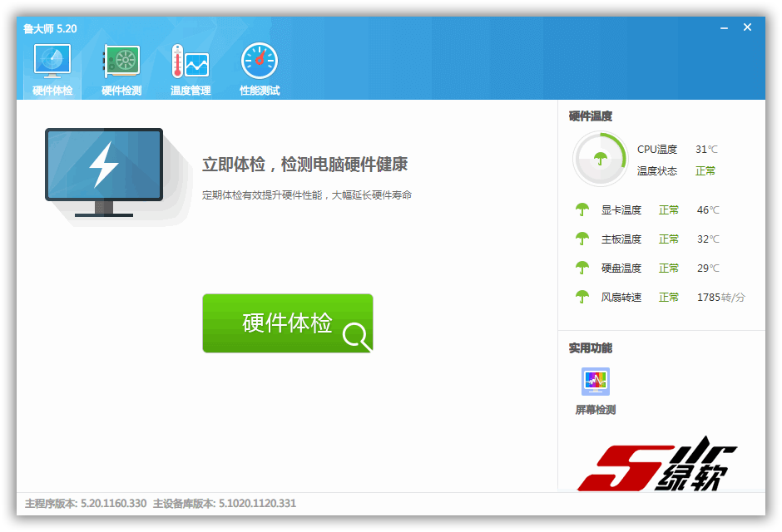Click the 主程序版本 version text
Screen dimensions: 782x532
click(86, 503)
